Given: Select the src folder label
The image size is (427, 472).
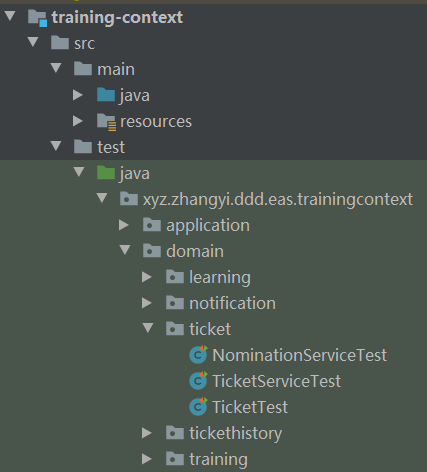Looking at the screenshot, I should (x=84, y=44).
